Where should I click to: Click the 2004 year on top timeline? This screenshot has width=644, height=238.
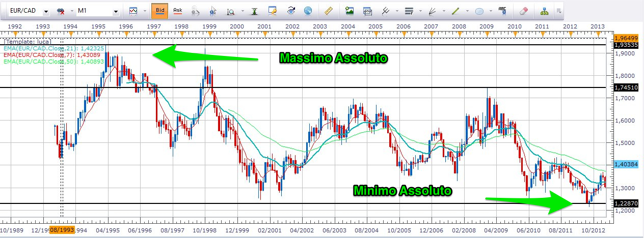coord(348,26)
